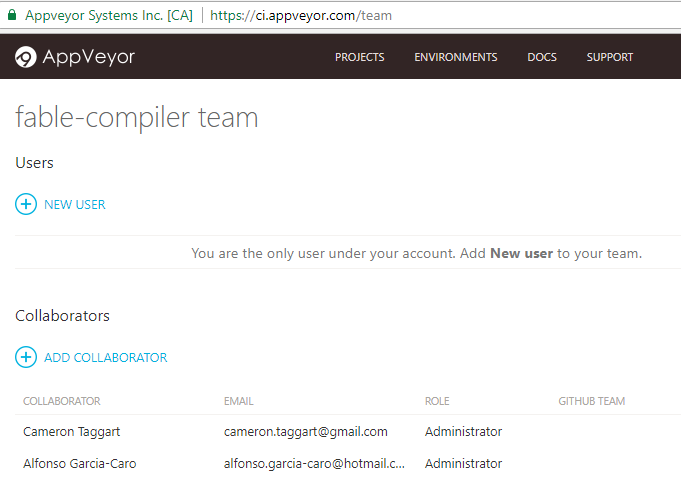
Task: Click the fable-compiler team heading
Action: click(137, 117)
